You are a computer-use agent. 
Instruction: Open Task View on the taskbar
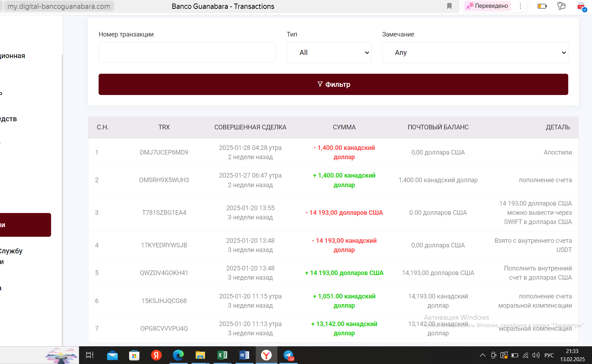[90, 355]
